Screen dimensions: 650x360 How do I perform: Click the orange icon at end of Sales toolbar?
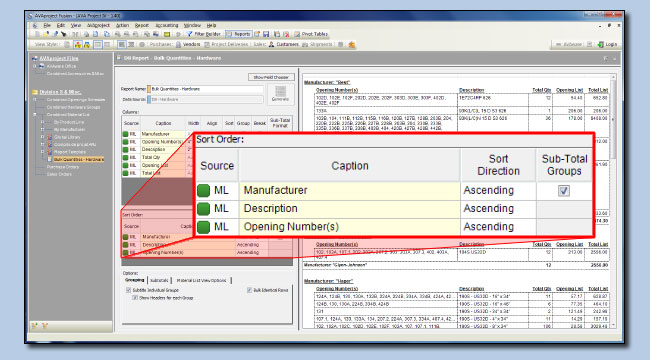(352, 44)
